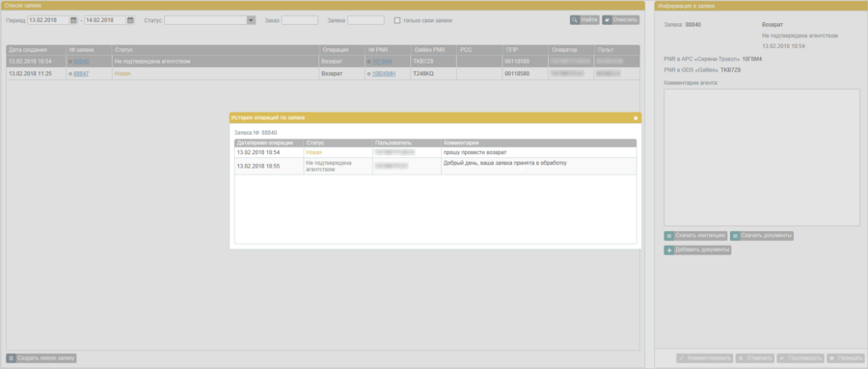This screenshot has height=369, width=868.
Task: Click Добавить документы plus button
Action: point(697,250)
